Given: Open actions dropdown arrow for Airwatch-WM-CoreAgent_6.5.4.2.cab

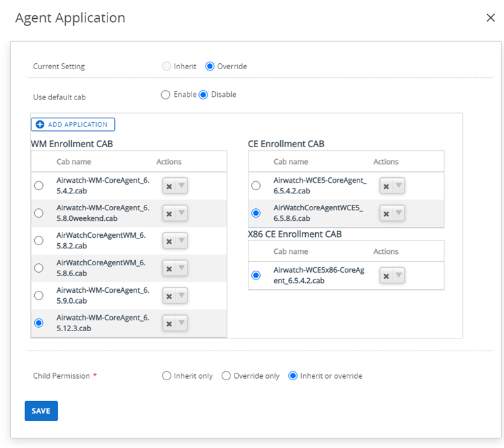Looking at the screenshot, I should [181, 186].
